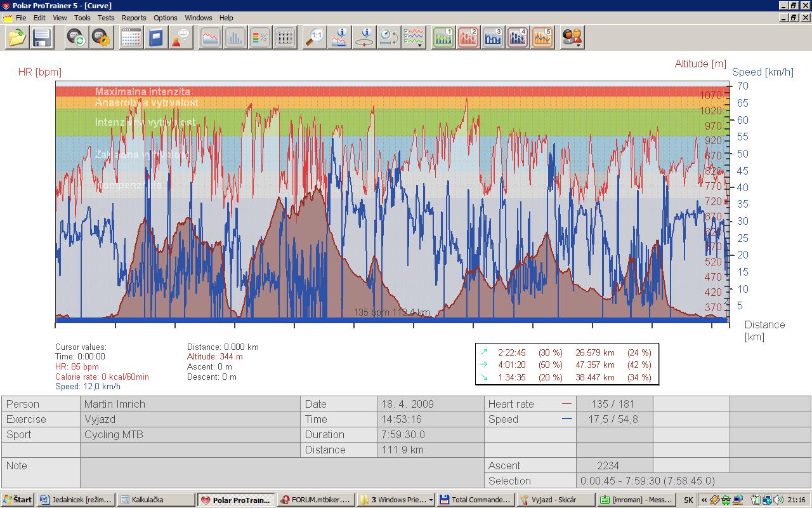The width and height of the screenshot is (812, 508).
Task: Switch to curve layout preset 2
Action: pos(468,38)
